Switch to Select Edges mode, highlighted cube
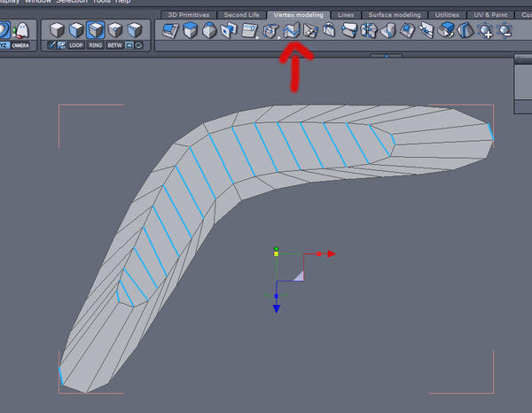The image size is (532, 413). (x=96, y=30)
